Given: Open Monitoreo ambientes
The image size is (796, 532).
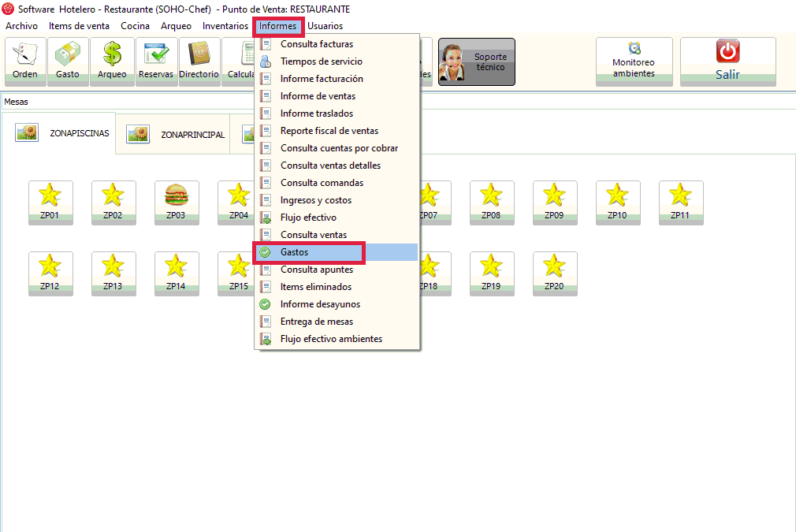Looking at the screenshot, I should [634, 61].
